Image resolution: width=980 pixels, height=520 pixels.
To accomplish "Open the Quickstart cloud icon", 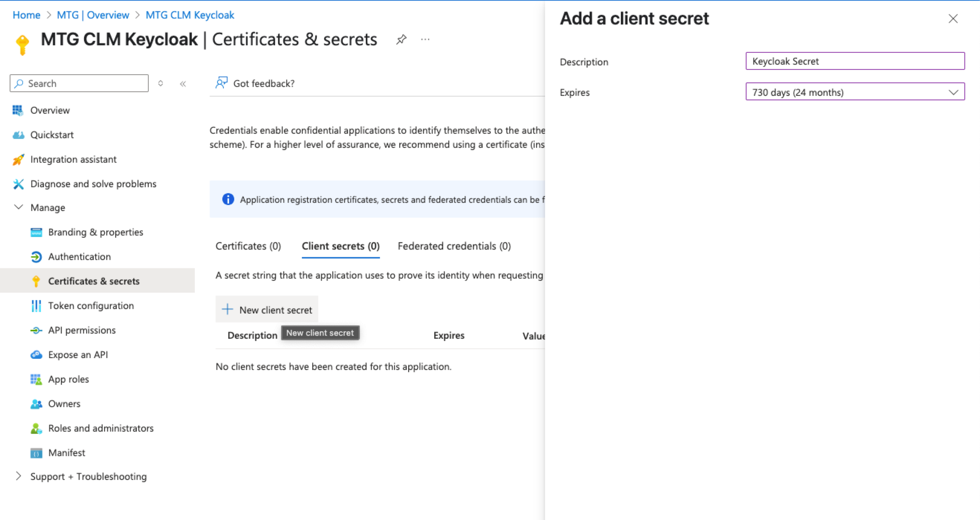I will (18, 135).
